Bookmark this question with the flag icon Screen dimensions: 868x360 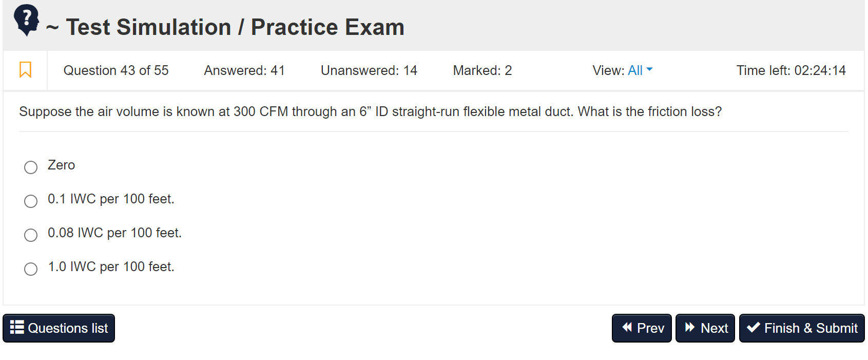pyautogui.click(x=25, y=70)
